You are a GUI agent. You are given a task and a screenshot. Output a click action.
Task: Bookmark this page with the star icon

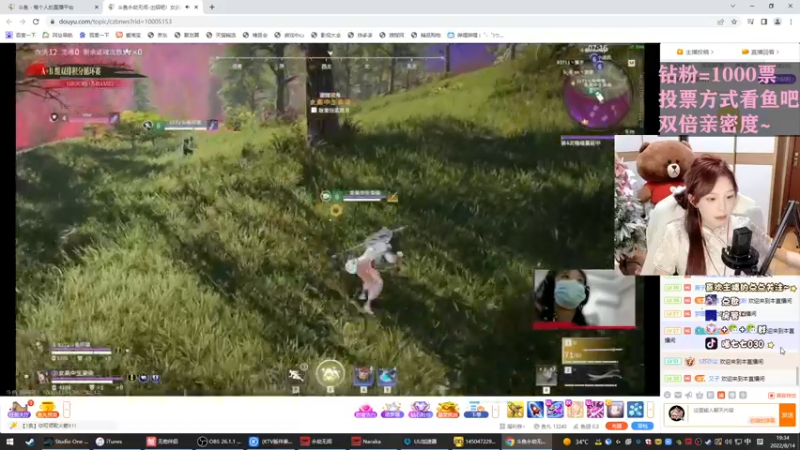pyautogui.click(x=734, y=21)
